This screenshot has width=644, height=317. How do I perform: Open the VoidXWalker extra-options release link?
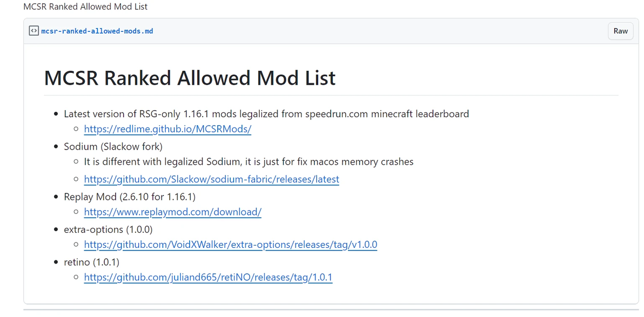230,245
